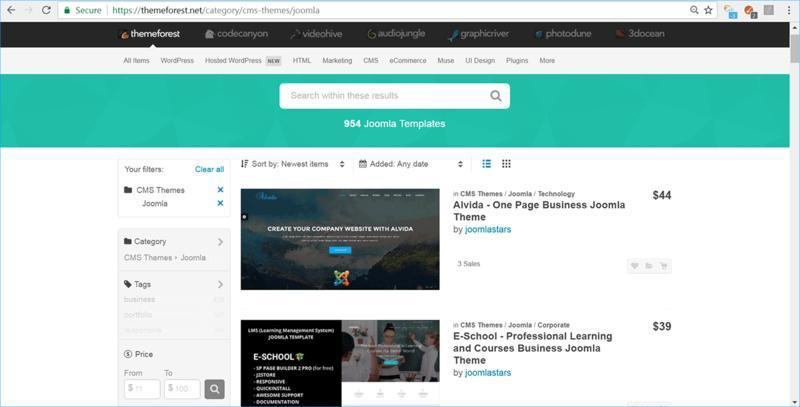Remove the CMS Themes filter

point(220,190)
